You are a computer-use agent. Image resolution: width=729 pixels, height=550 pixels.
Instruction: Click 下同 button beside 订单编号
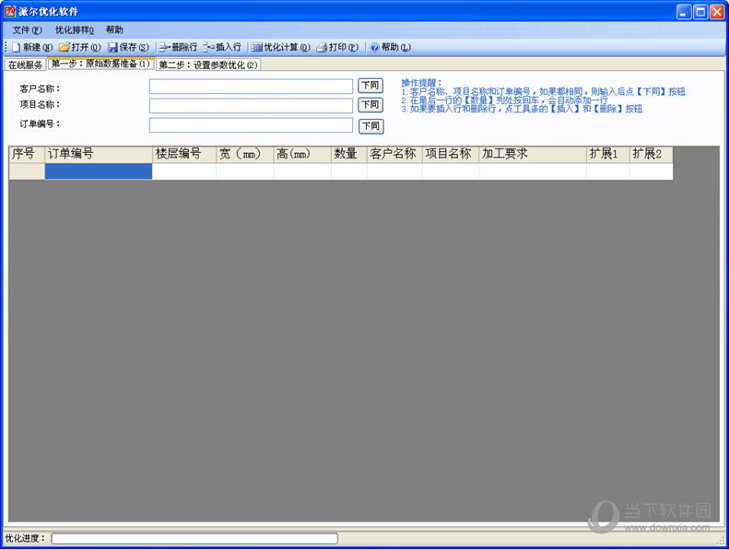tap(371, 126)
